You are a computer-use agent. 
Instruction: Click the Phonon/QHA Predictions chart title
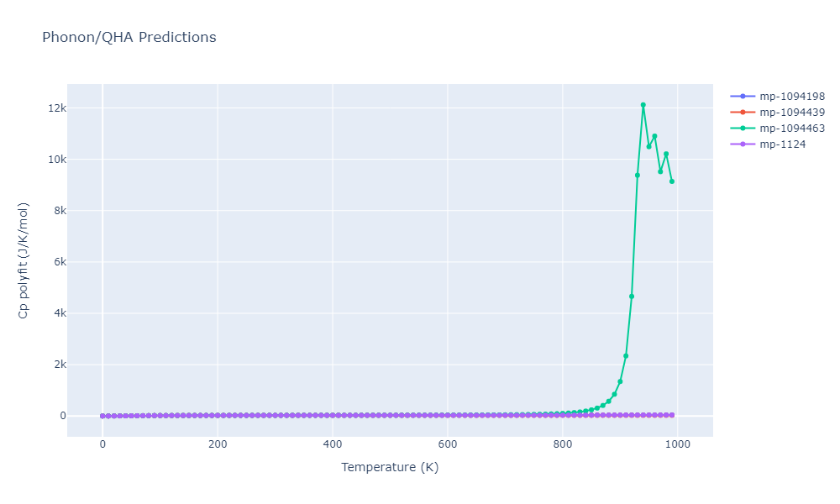(129, 37)
